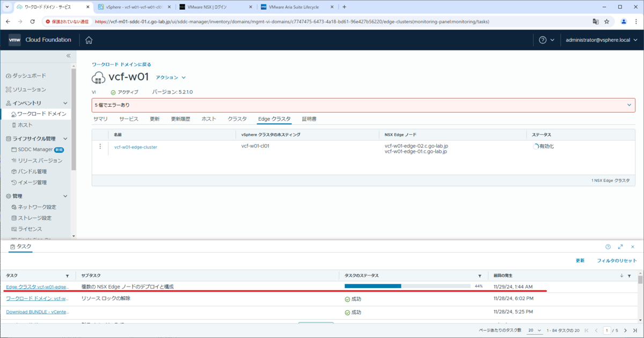Open the Download BUNDLE - vCenter task link

point(37,312)
